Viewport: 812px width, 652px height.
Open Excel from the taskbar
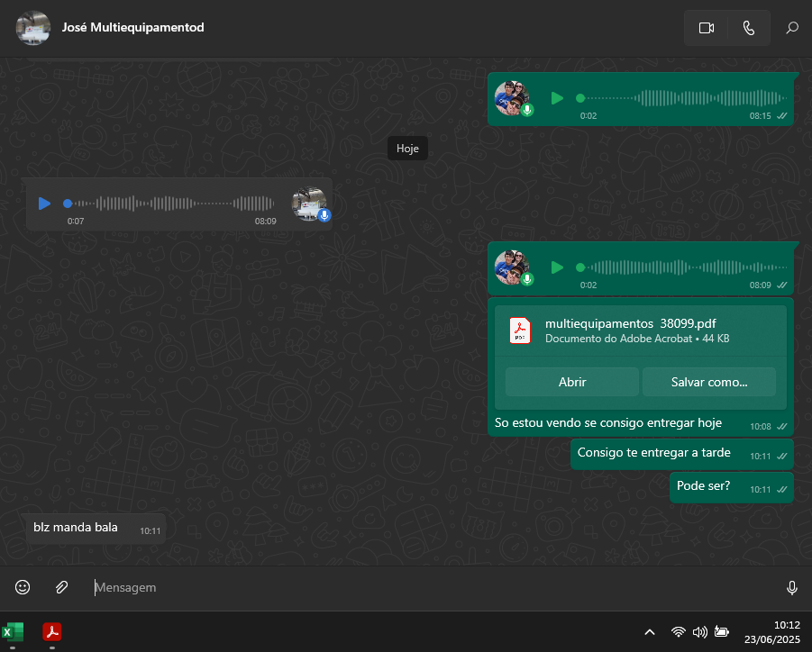(13, 632)
